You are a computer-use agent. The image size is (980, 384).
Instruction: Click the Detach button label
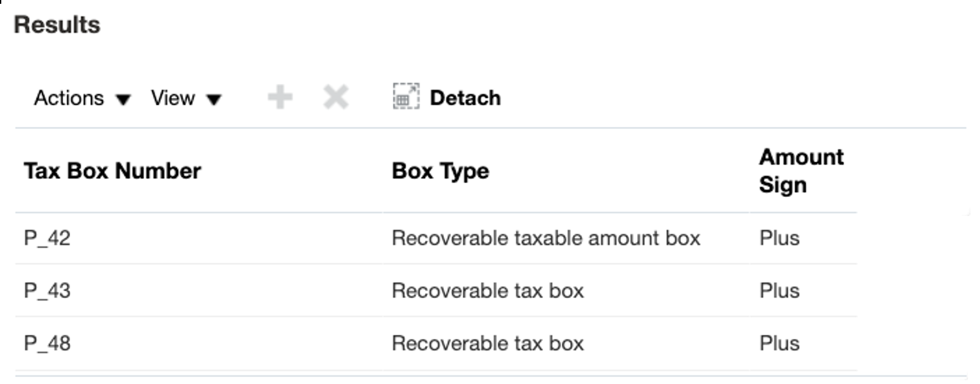[465, 97]
